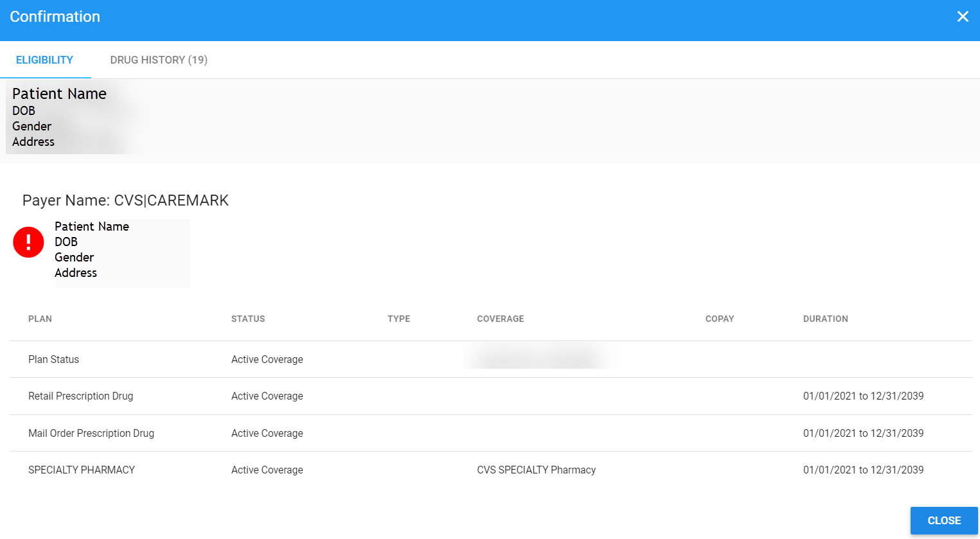The image size is (980, 539).
Task: Click the top Patient Name label
Action: [59, 94]
